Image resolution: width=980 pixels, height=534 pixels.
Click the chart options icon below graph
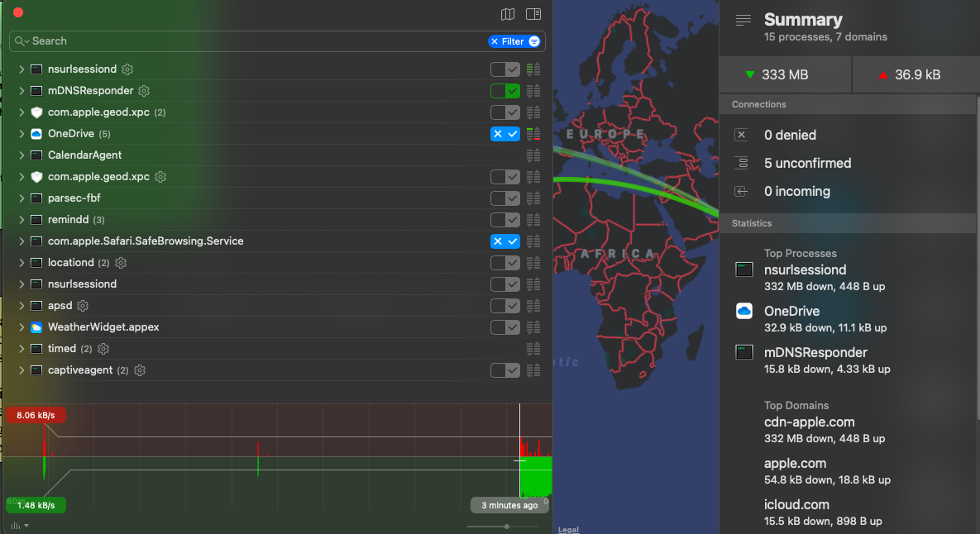pos(20,526)
